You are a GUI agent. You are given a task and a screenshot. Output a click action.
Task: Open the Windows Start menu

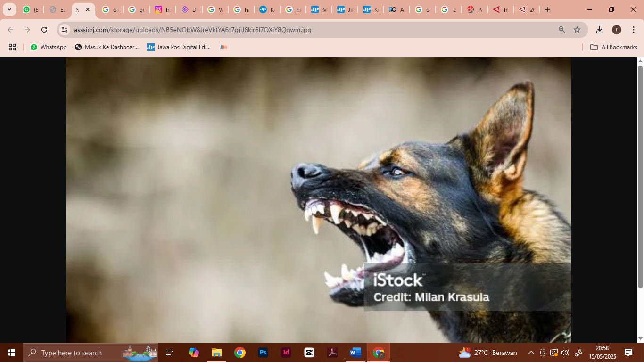click(11, 353)
